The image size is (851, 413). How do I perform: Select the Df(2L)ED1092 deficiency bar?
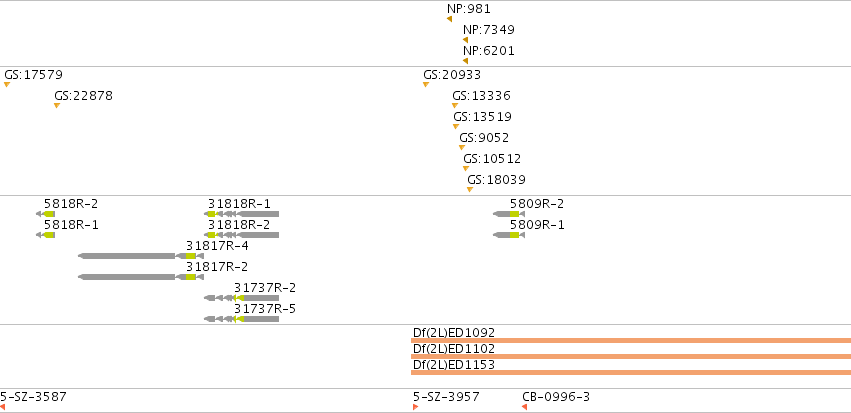631,340
